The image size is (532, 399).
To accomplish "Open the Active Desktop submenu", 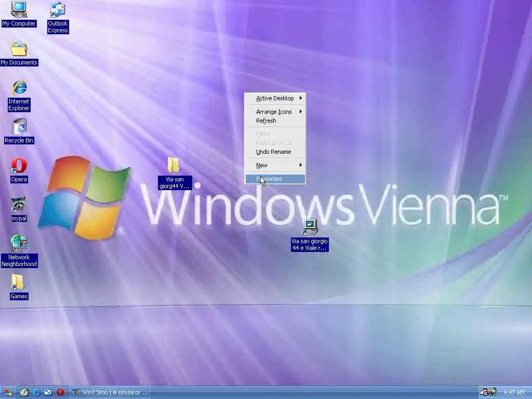I will point(275,98).
